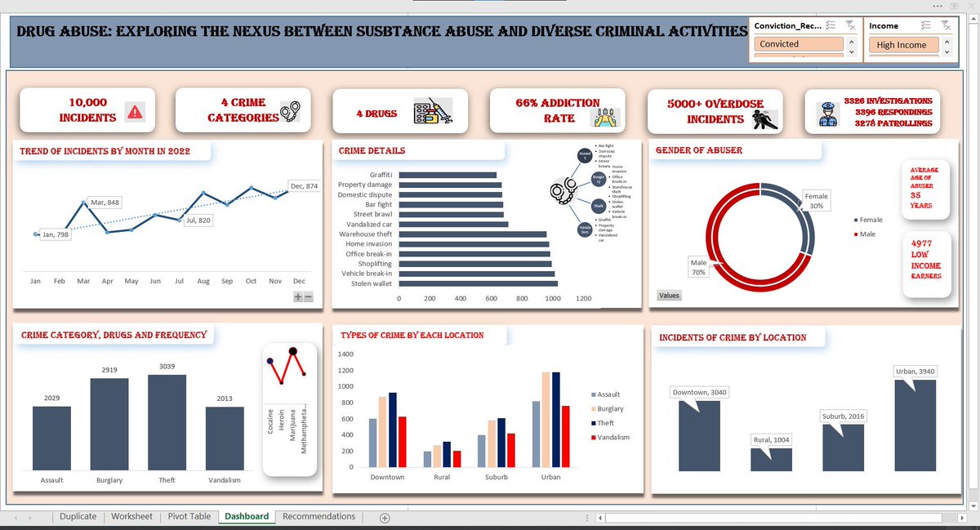Toggle High Income in the Income slicer
980x530 pixels.
[902, 45]
